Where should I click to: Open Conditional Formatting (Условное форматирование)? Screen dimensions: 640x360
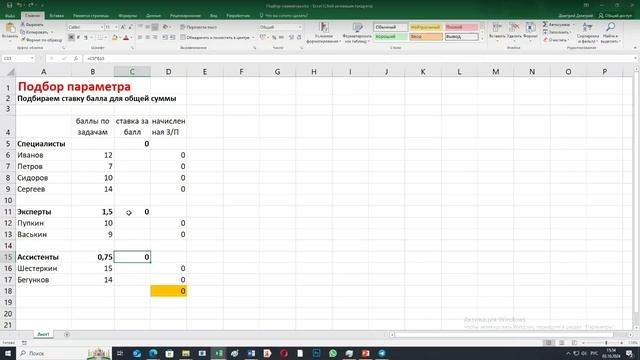(x=324, y=33)
